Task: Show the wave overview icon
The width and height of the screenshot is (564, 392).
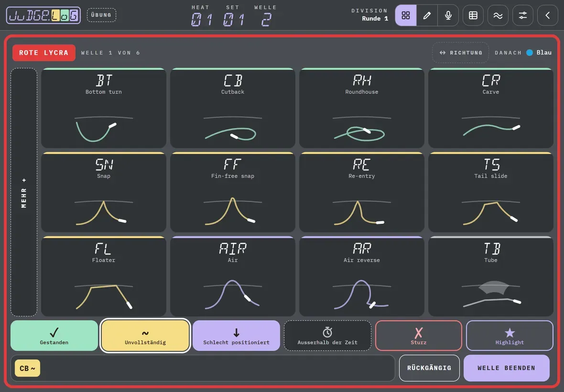Action: [498, 15]
